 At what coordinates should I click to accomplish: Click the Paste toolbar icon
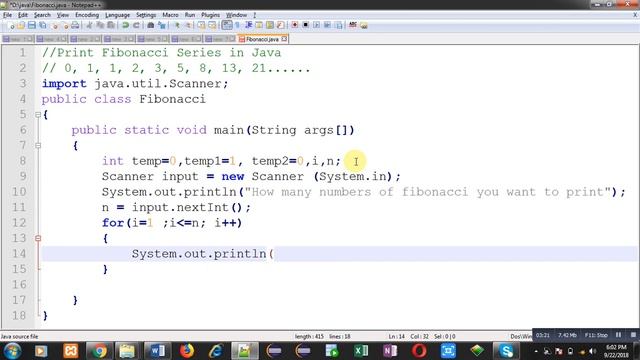111,25
